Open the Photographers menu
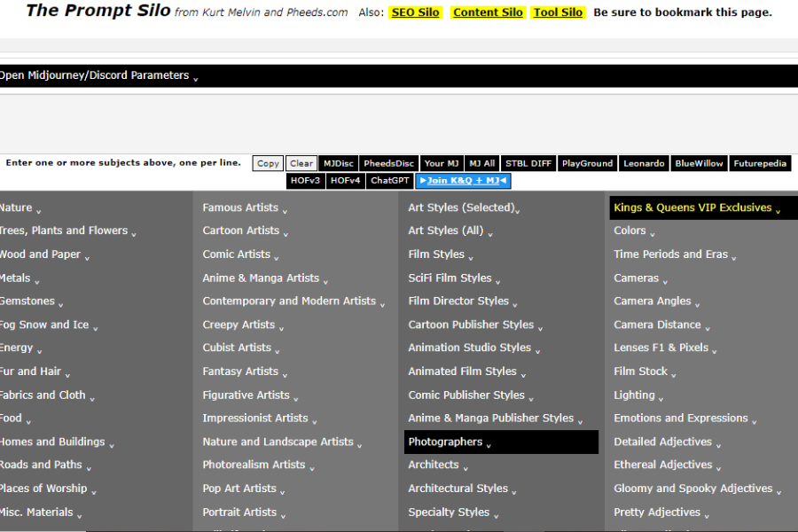The image size is (798, 532). tap(443, 442)
